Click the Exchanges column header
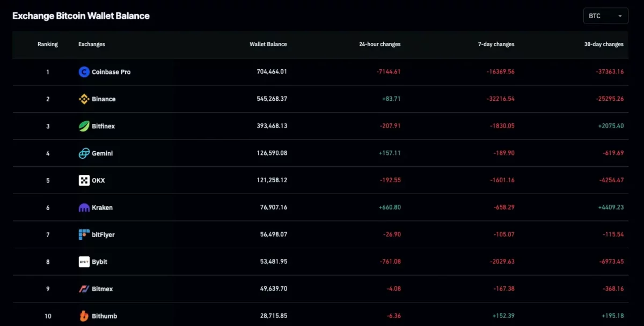644x326 pixels. (x=92, y=45)
